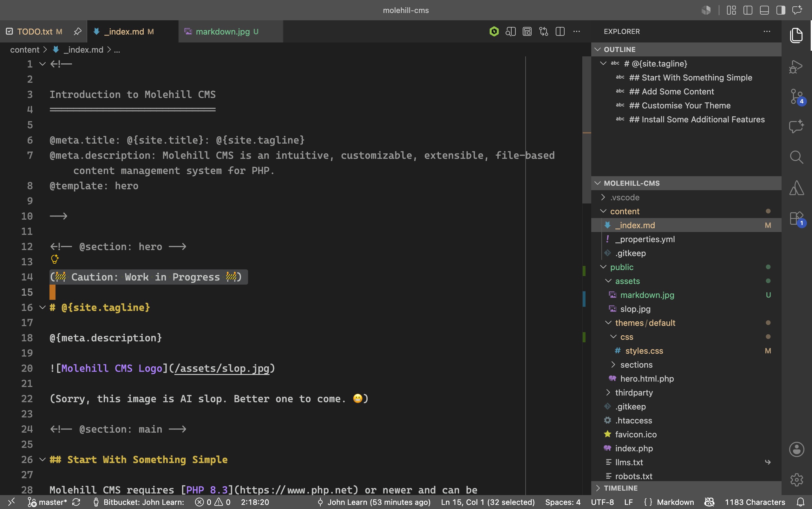The width and height of the screenshot is (812, 509).
Task: Click the Copilot icon in title bar
Action: click(x=706, y=10)
